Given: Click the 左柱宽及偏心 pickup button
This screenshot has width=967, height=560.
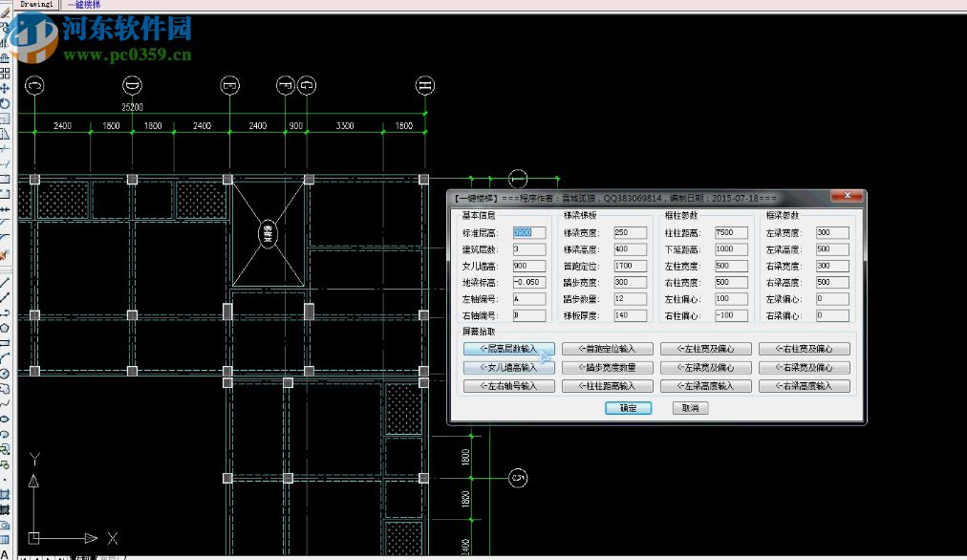Looking at the screenshot, I should click(705, 348).
